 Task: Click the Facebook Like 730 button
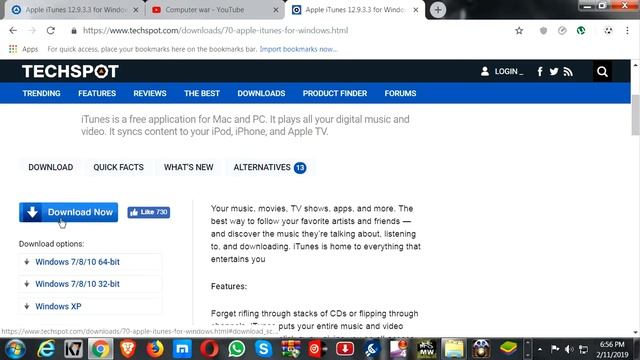point(149,212)
